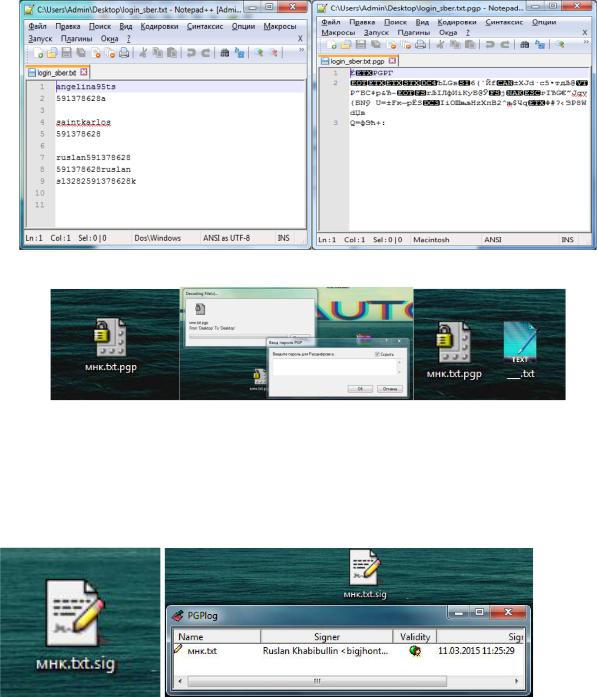Click Replace icon in login_sber.txt window

(x=239, y=53)
